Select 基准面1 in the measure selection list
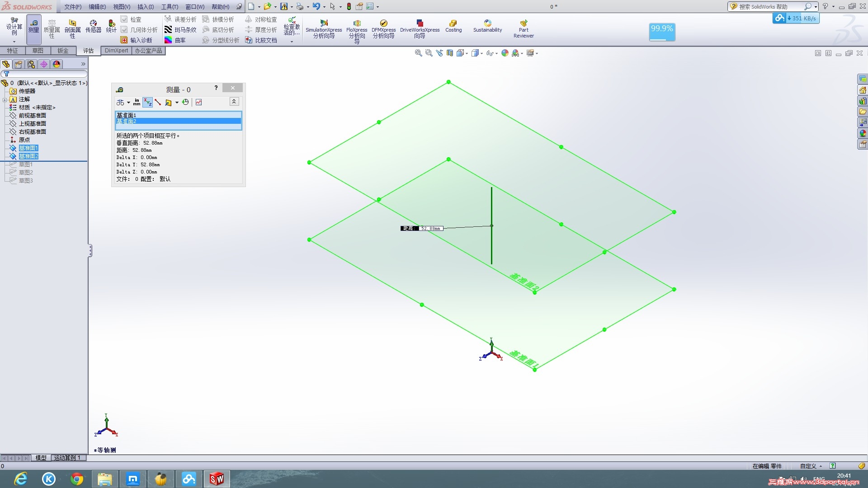The height and width of the screenshot is (488, 868). (x=127, y=115)
